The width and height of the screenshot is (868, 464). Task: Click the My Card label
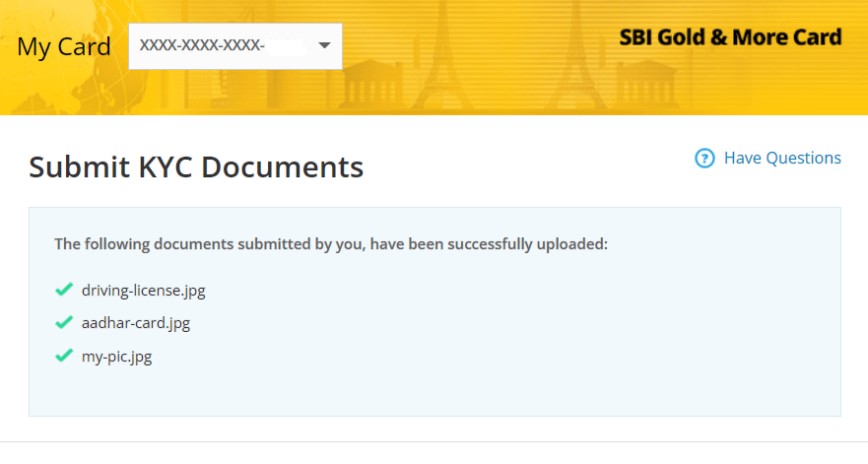pos(64,46)
